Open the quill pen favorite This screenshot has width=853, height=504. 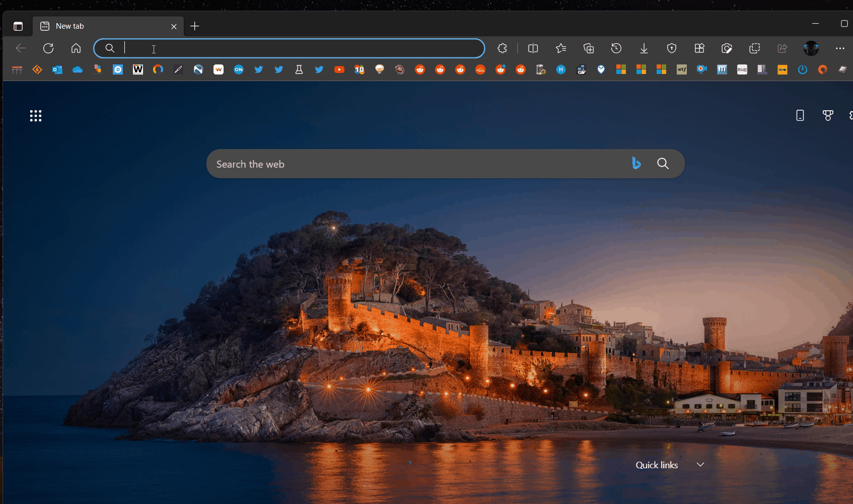(178, 69)
